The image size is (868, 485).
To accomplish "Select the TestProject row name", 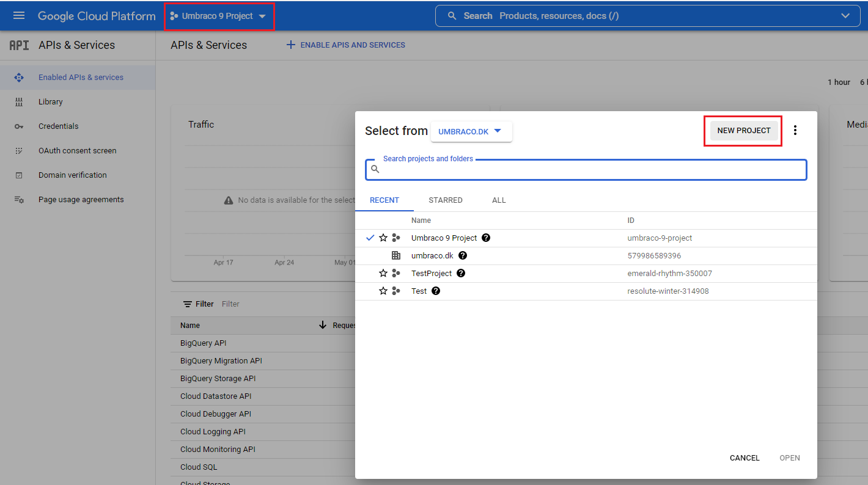I will click(x=432, y=273).
